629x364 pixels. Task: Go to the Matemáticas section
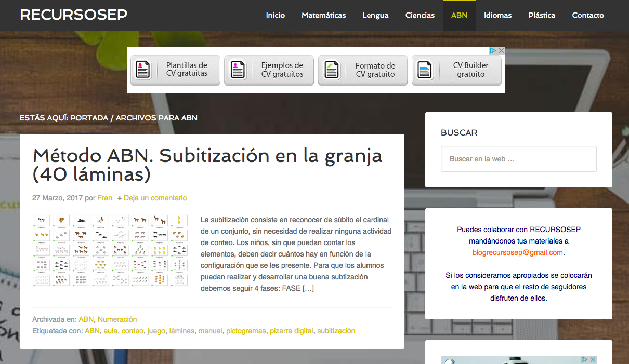pyautogui.click(x=323, y=15)
